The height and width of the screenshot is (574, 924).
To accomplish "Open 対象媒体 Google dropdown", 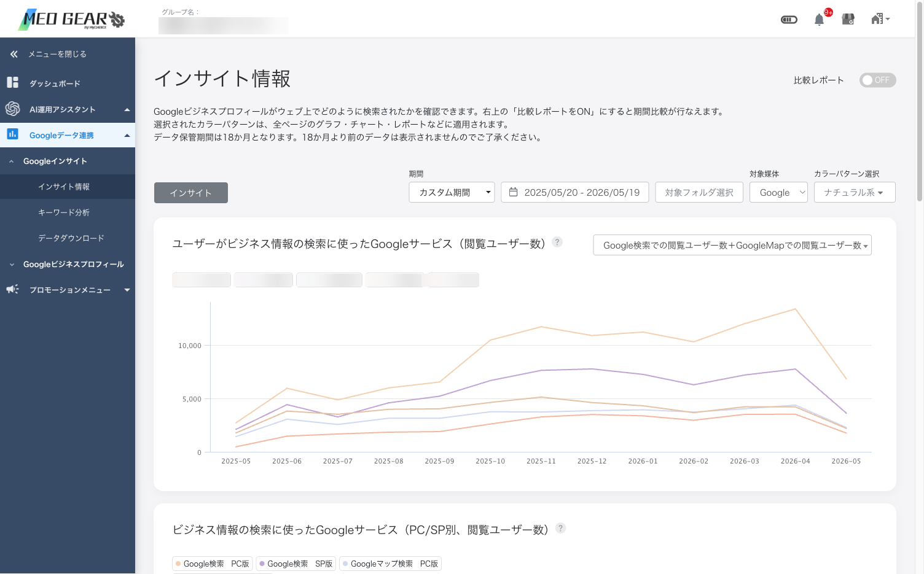I will [x=778, y=192].
